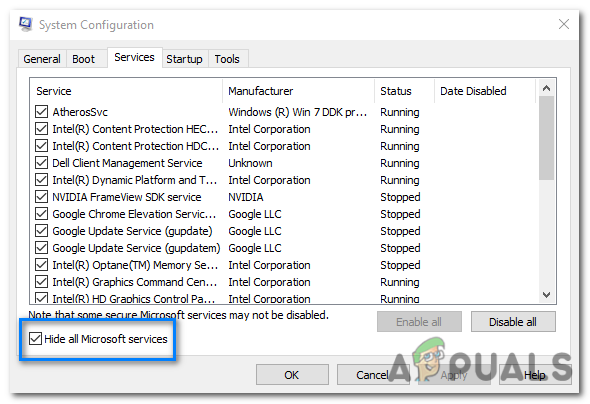Screen dimensions: 590x404
Task: Toggle Intel(R) Content Protection HEC checkbox
Action: point(41,129)
